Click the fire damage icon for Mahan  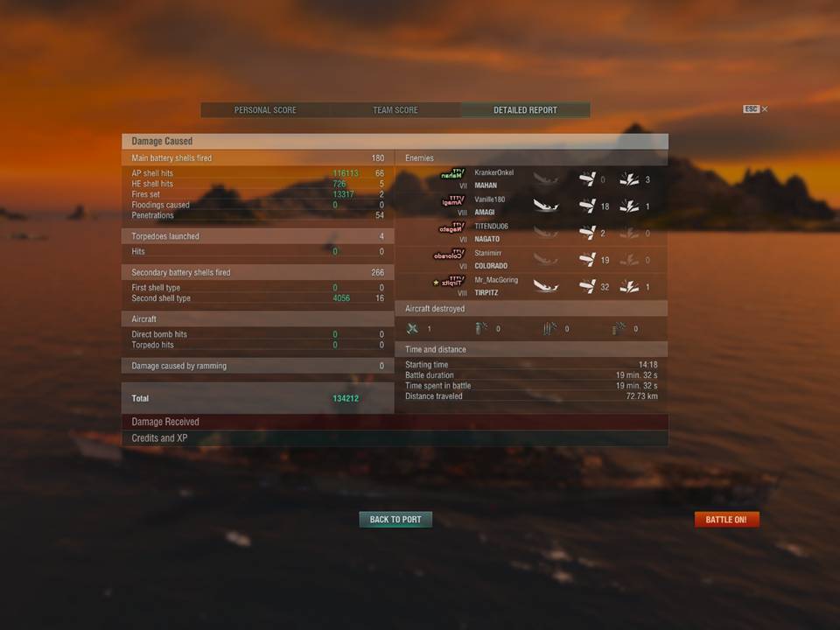[629, 178]
